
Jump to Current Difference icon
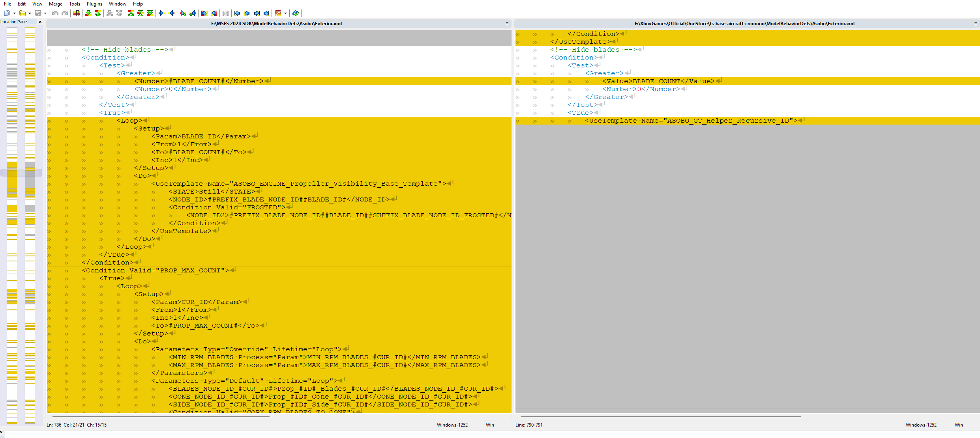[x=141, y=13]
